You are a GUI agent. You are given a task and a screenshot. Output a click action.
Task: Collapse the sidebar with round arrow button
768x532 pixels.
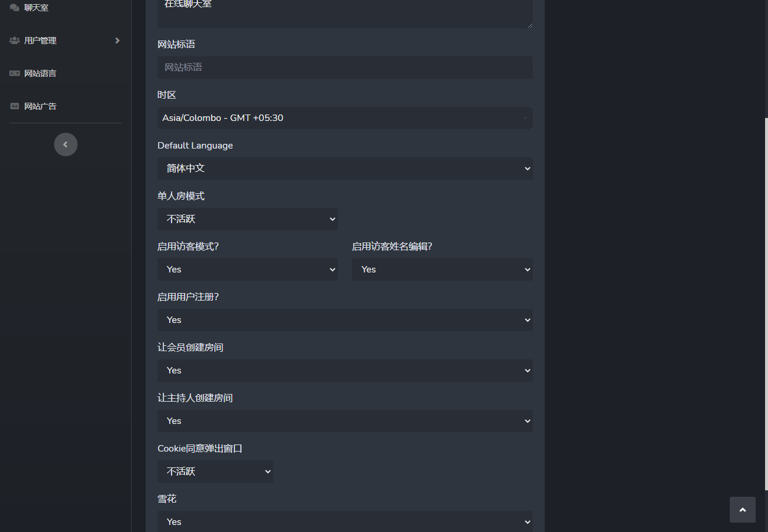[x=66, y=144]
